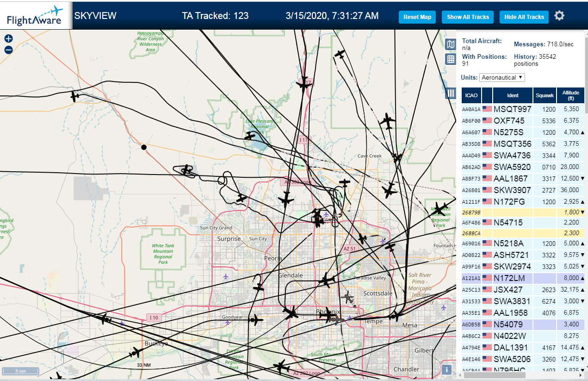This screenshot has height=381, width=588.
Task: Select the aircraft near Lake Pleasant Regional Park
Action: tap(250, 136)
